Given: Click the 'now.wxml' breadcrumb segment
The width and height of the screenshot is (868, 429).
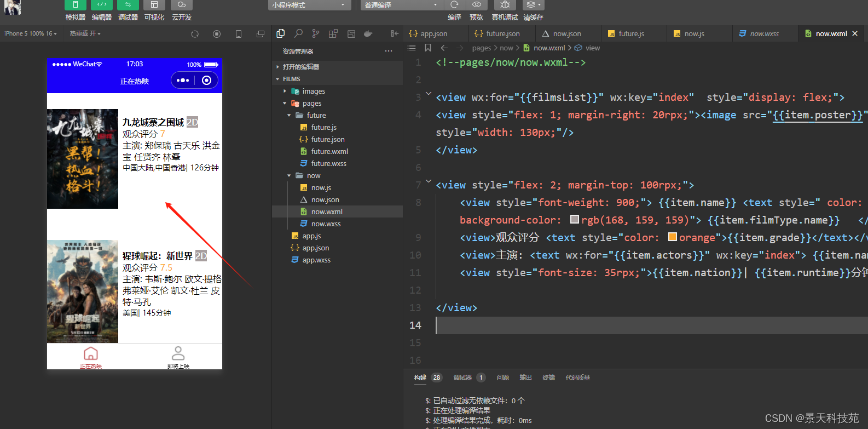Looking at the screenshot, I should coord(549,48).
